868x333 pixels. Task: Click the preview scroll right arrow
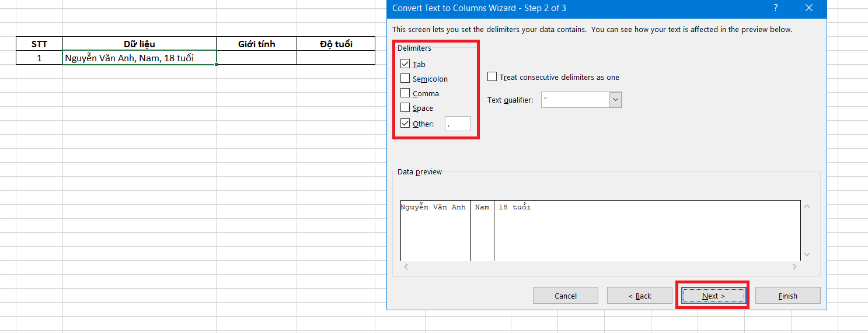tap(794, 267)
